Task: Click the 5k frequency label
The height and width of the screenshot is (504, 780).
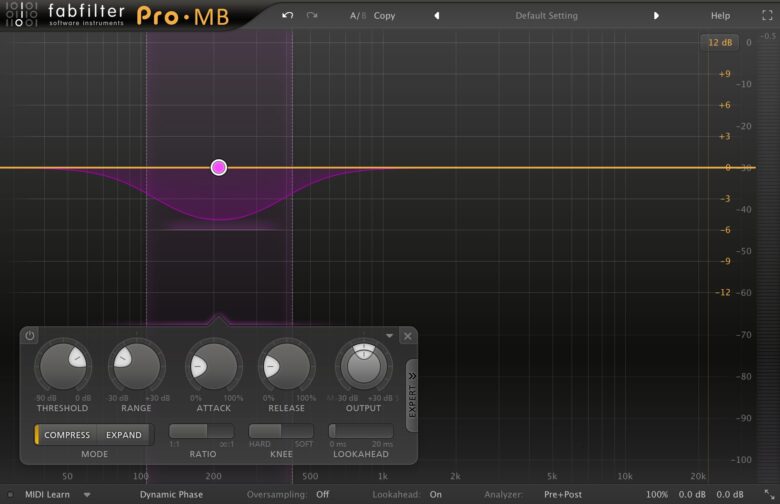Action: pos(552,476)
